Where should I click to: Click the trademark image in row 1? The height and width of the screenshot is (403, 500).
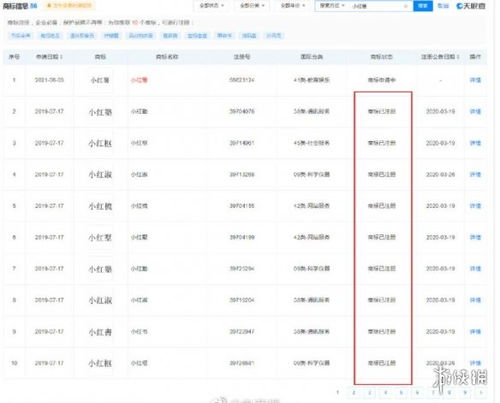(100, 80)
